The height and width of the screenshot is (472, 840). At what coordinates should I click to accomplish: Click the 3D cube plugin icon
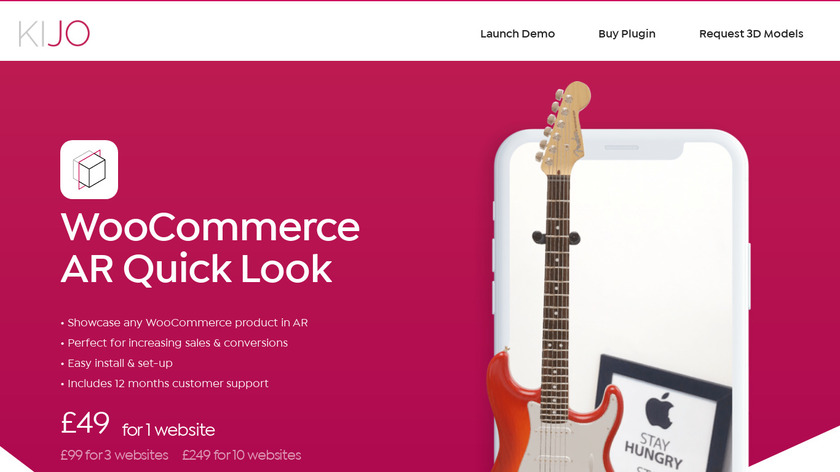(x=89, y=169)
